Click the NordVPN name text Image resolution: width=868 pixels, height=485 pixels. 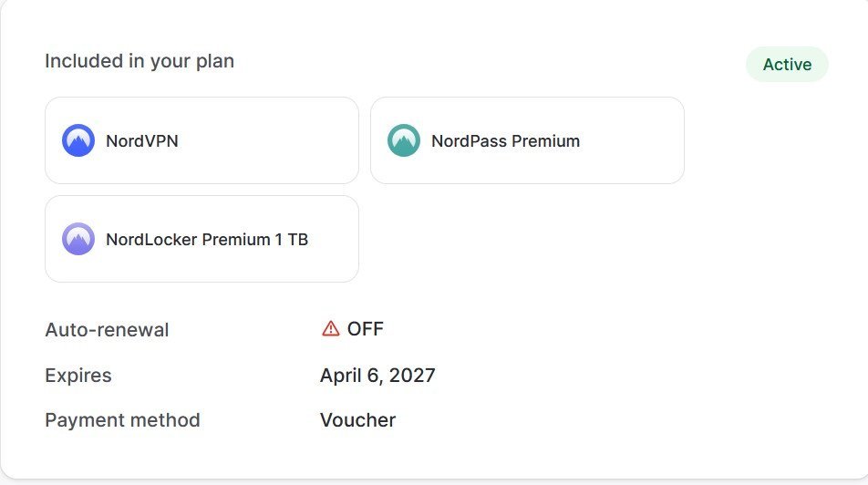142,141
